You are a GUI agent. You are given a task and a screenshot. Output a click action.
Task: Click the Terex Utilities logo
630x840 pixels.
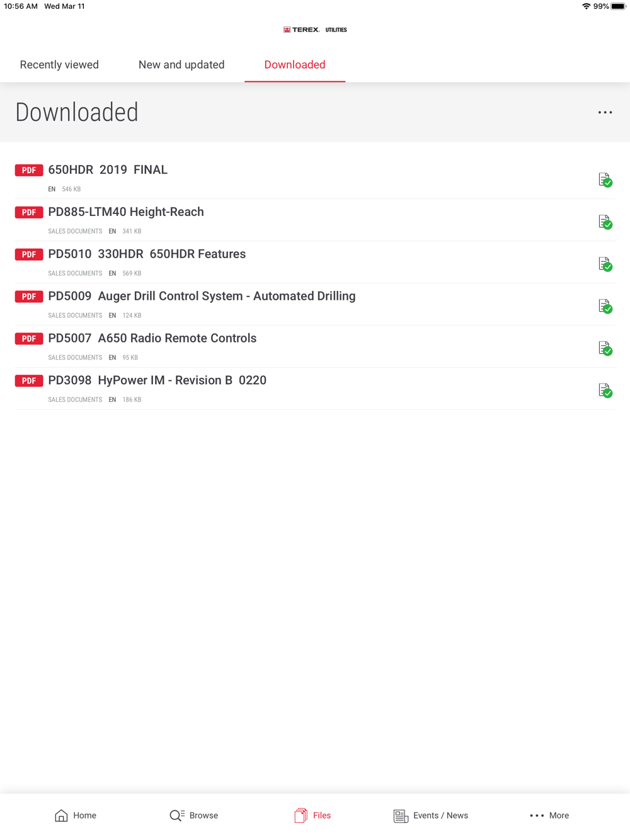315,30
